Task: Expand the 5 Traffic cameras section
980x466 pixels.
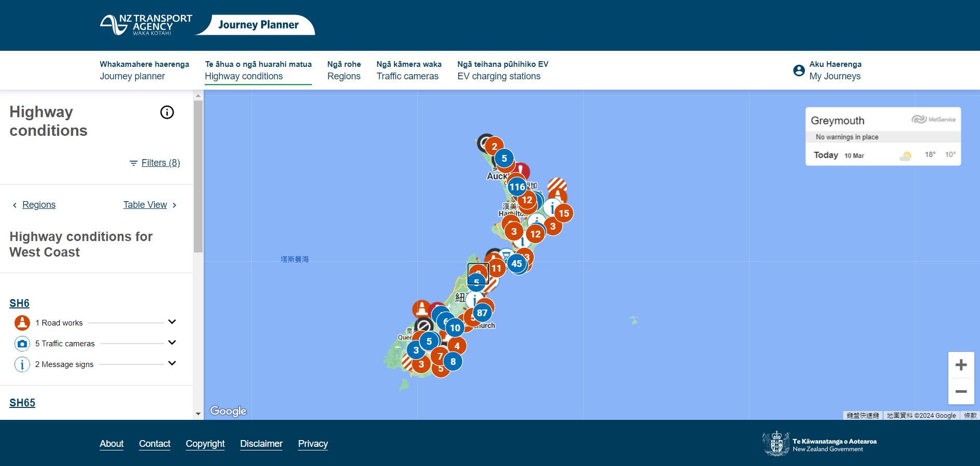Action: [172, 343]
